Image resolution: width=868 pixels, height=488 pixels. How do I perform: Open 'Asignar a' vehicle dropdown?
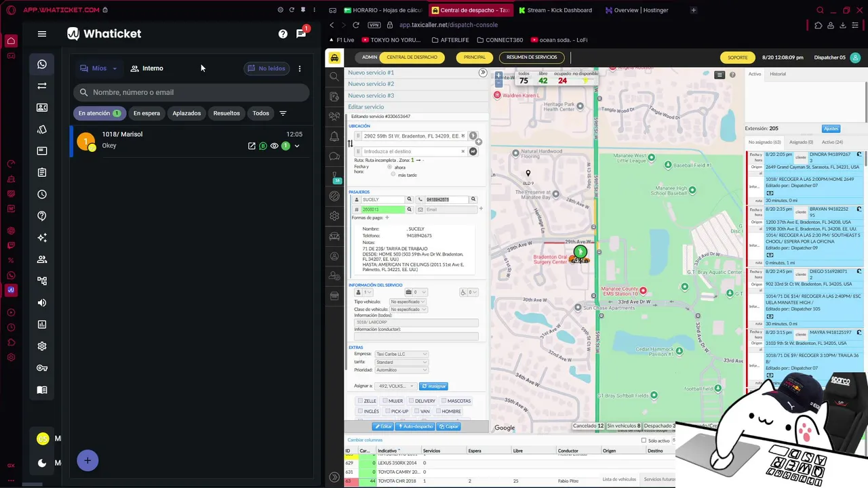coord(396,386)
